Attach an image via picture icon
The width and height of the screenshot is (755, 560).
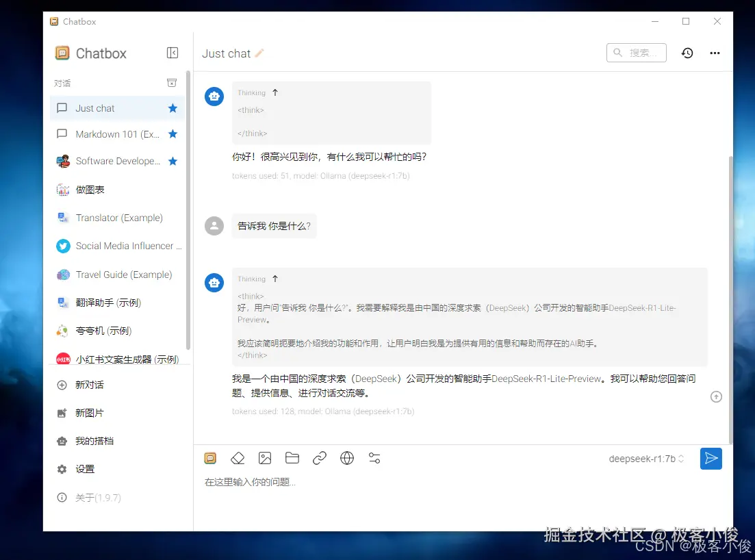point(265,458)
